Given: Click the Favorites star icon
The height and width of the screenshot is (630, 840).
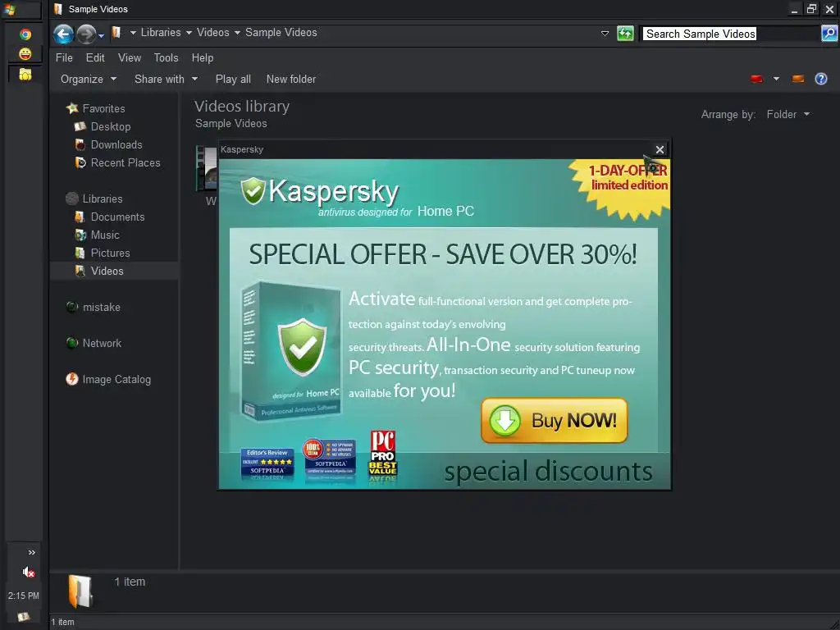Looking at the screenshot, I should coord(72,108).
